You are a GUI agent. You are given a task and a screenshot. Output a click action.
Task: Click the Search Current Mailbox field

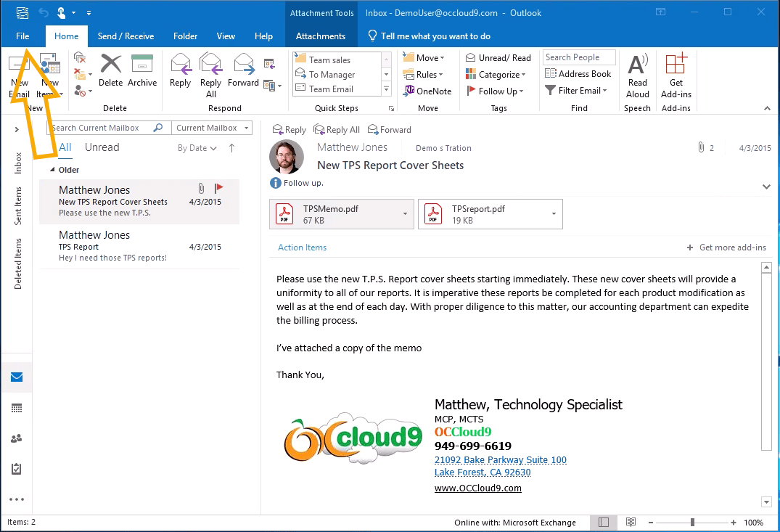(x=109, y=128)
